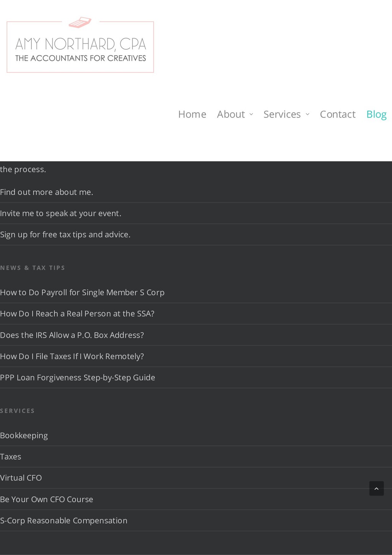
Task: Read "How to Do Payroll for Single Member S Corp"
Action: [x=82, y=292]
